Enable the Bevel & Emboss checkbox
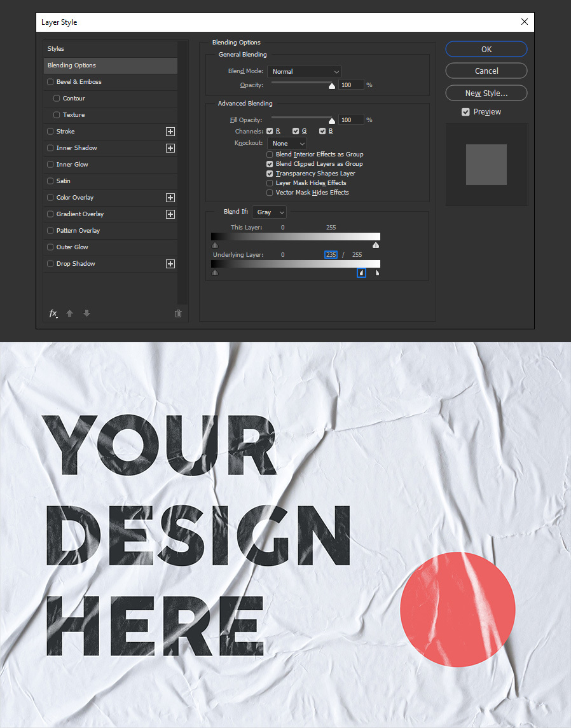Viewport: 571px width, 728px height. (50, 82)
